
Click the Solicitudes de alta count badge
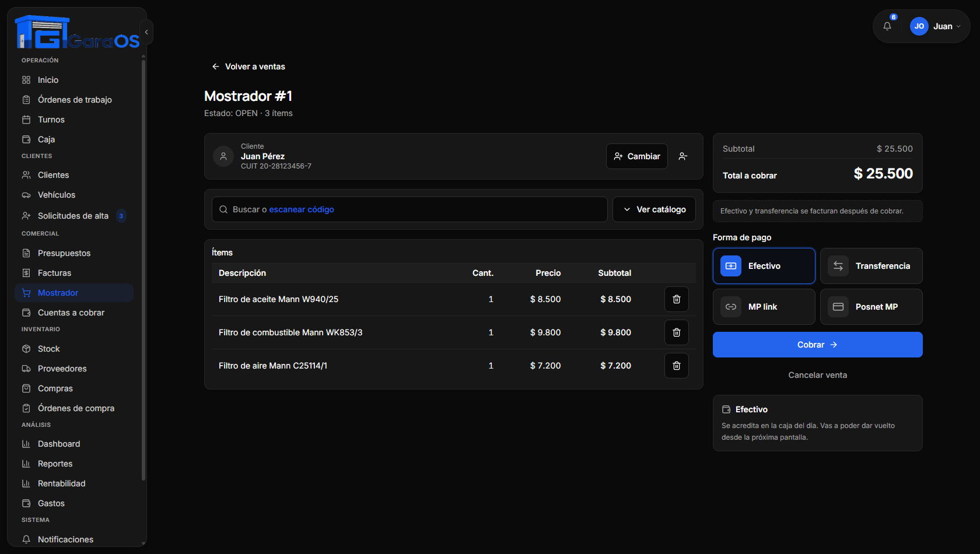121,216
